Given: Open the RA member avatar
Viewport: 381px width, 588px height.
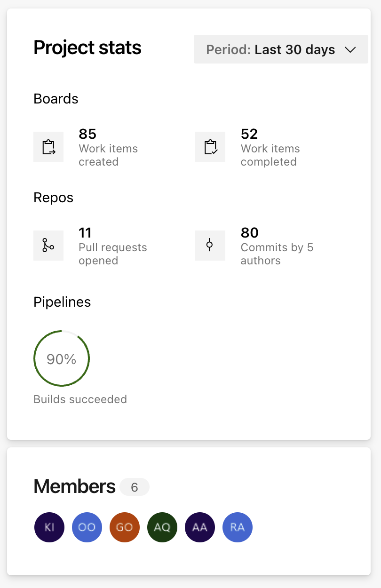Looking at the screenshot, I should coord(238,527).
